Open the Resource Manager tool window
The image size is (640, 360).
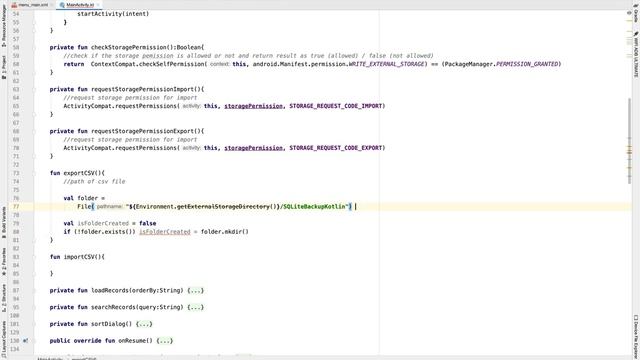pyautogui.click(x=4, y=25)
